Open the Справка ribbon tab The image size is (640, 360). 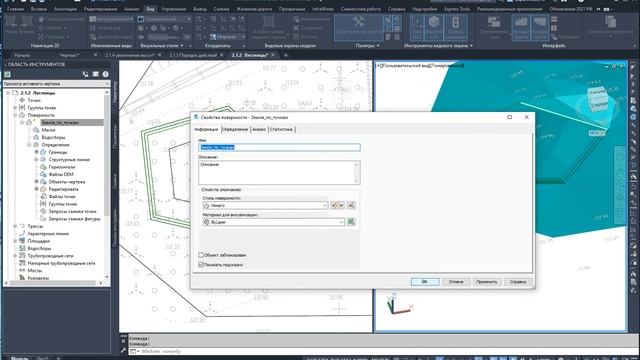click(397, 9)
